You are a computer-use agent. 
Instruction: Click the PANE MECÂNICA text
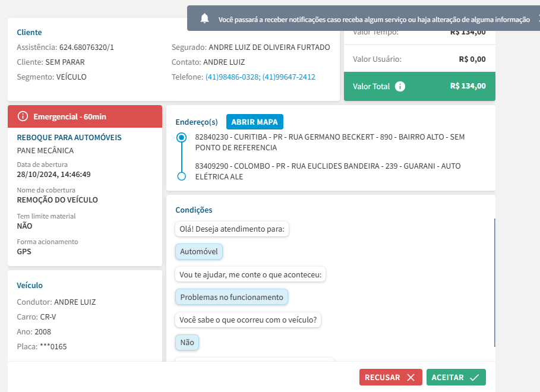45,150
